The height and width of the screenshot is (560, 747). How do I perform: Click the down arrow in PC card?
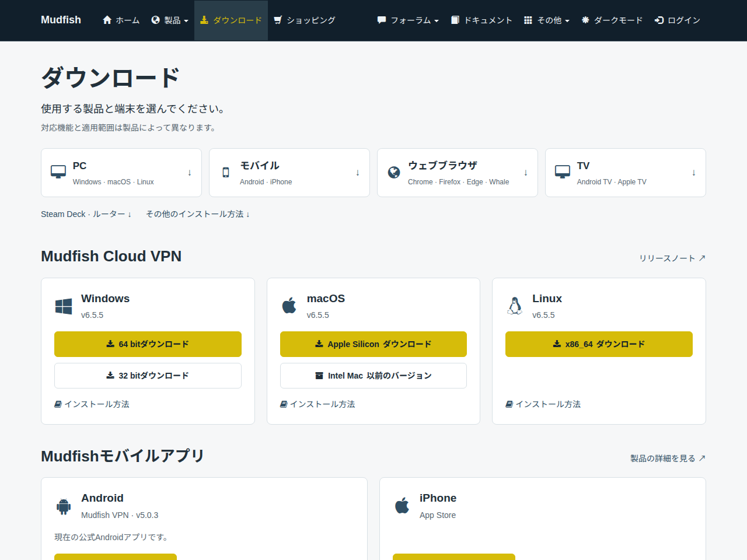[x=190, y=173]
